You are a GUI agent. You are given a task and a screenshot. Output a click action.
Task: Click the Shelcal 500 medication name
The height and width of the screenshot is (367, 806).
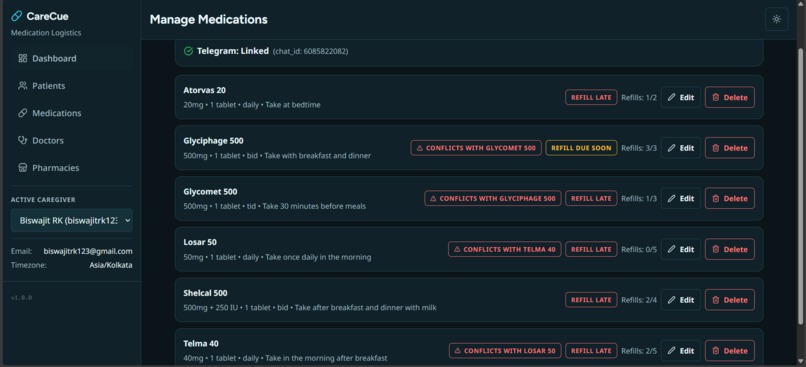coord(205,293)
